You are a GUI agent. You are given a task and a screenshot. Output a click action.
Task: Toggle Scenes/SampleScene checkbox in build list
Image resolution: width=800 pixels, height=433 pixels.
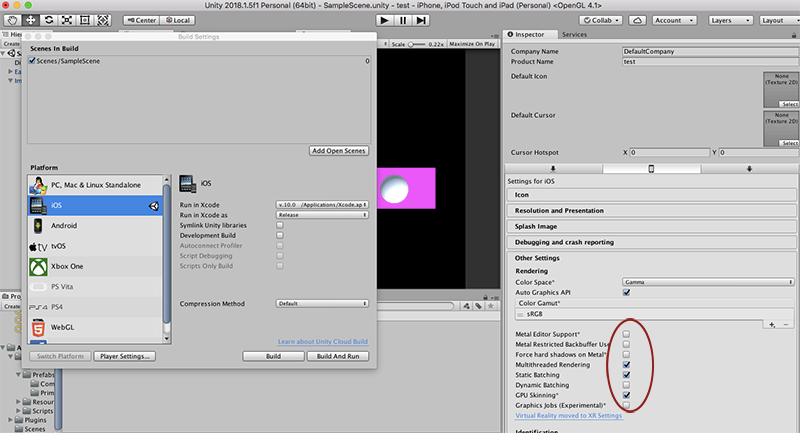coord(32,61)
